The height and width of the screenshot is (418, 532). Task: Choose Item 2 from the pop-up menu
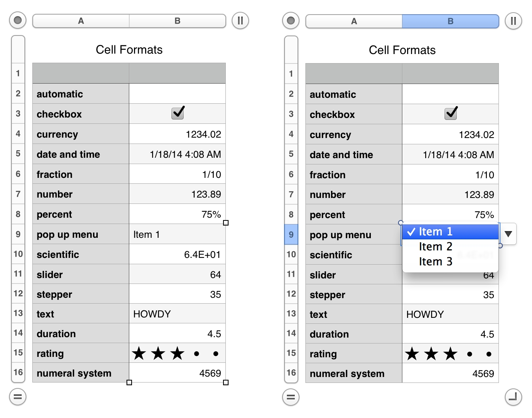tap(435, 247)
